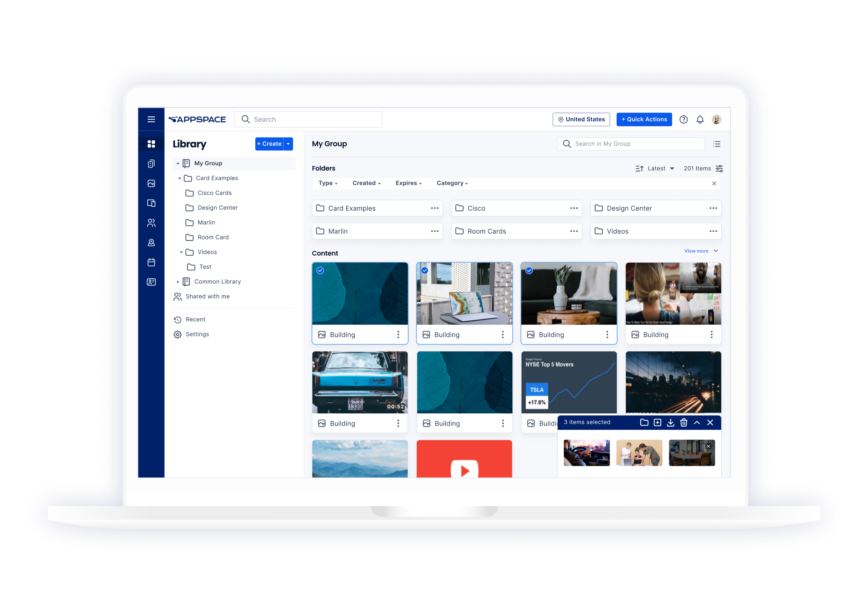The image size is (868, 614).
Task: Open the Card Examples folder tile
Action: point(377,208)
